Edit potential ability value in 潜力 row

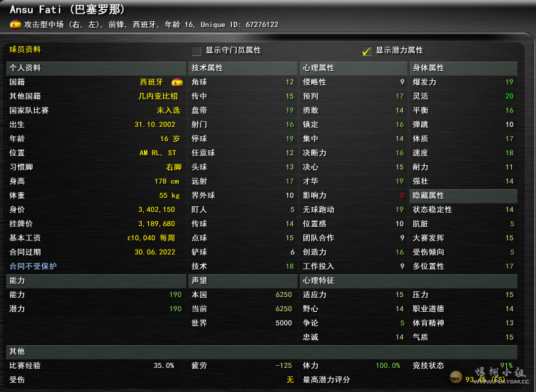click(175, 309)
